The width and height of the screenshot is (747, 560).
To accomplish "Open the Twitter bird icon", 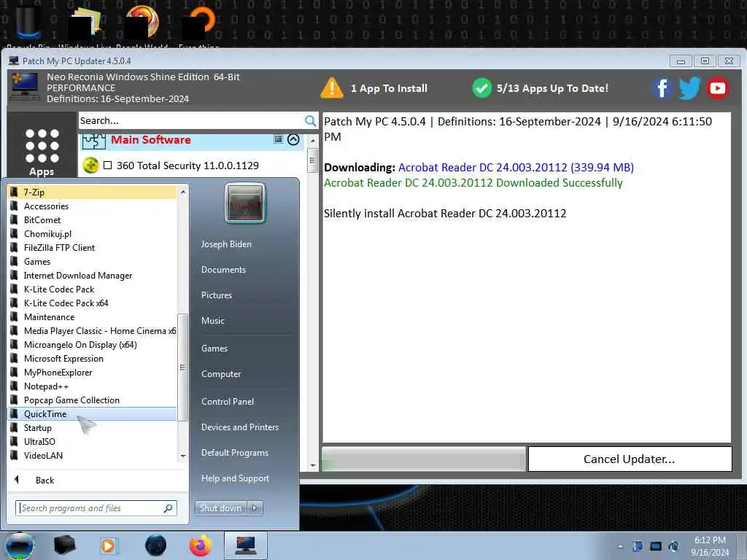I will [x=689, y=88].
